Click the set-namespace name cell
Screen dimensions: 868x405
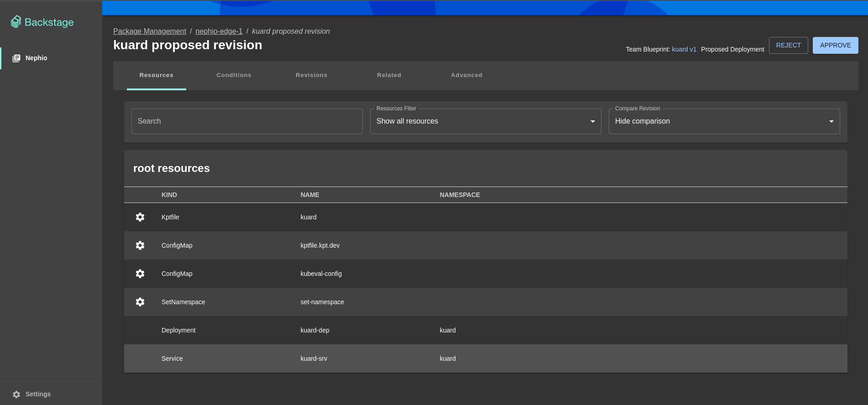322,302
